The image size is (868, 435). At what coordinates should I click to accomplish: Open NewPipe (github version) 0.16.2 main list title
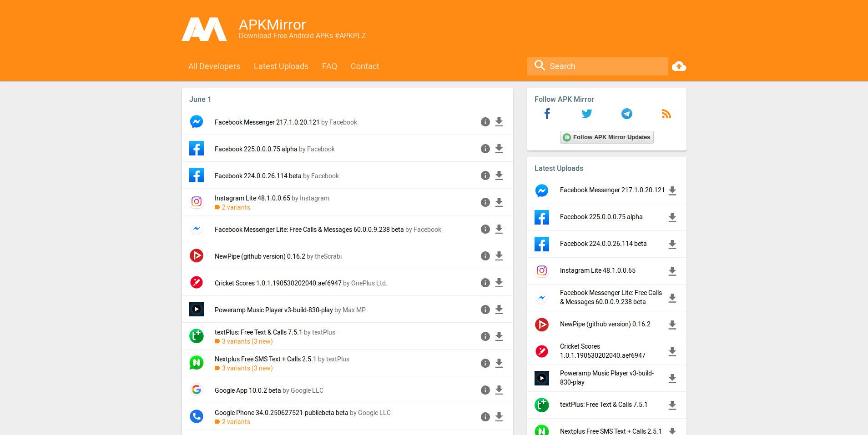pos(260,256)
